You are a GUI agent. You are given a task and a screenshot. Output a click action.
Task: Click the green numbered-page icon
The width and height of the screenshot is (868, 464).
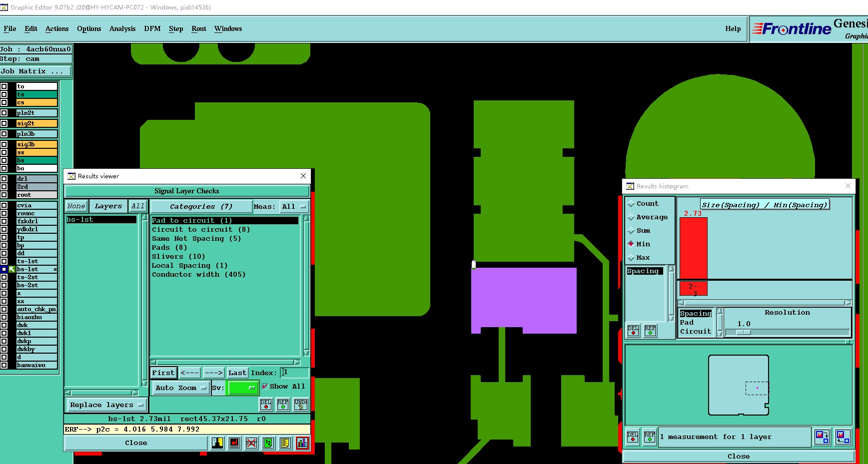[x=268, y=443]
